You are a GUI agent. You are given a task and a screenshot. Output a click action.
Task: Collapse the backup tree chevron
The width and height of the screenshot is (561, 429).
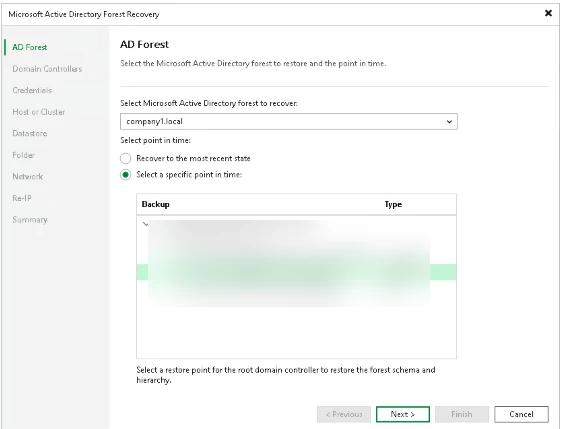145,224
